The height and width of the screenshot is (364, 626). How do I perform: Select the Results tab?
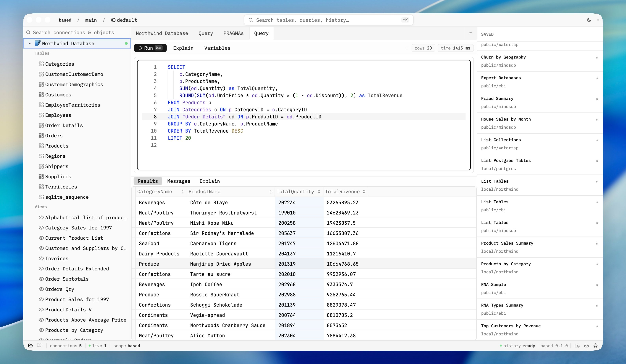point(148,181)
